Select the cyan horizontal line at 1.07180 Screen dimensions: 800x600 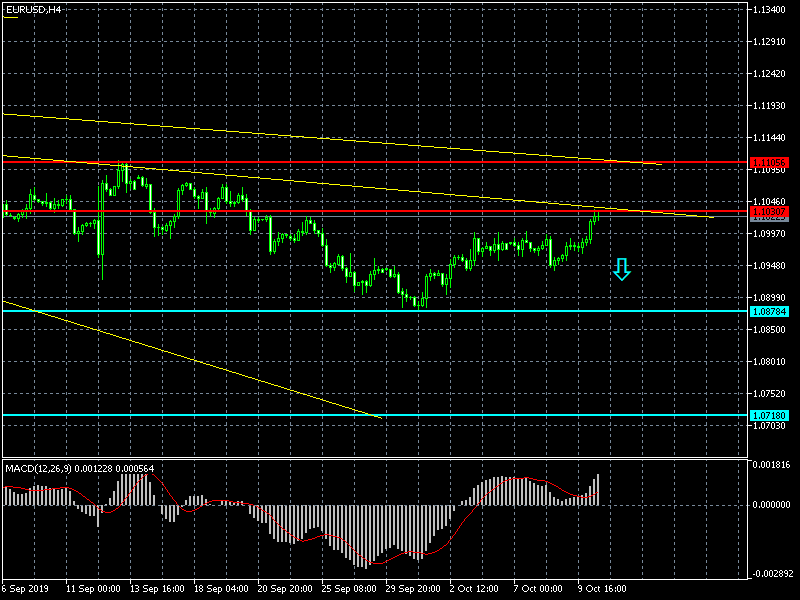tap(500, 415)
